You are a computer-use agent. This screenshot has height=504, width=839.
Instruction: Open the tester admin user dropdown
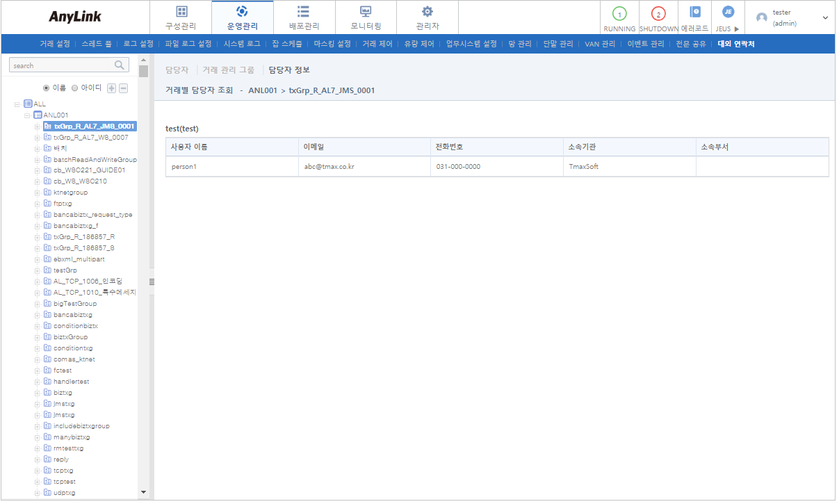coord(825,17)
